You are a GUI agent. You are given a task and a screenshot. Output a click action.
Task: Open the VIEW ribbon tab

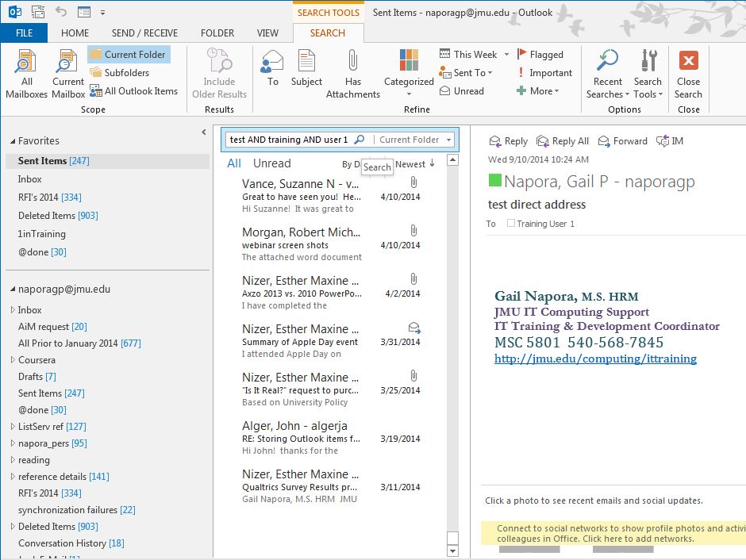coord(268,33)
